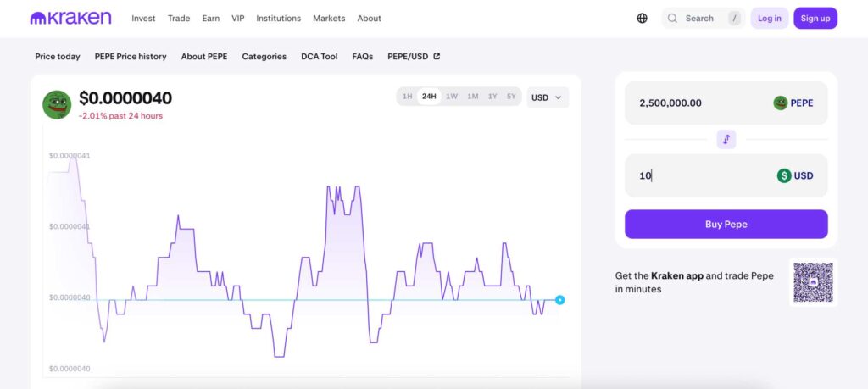Open the globe language selector

point(643,19)
